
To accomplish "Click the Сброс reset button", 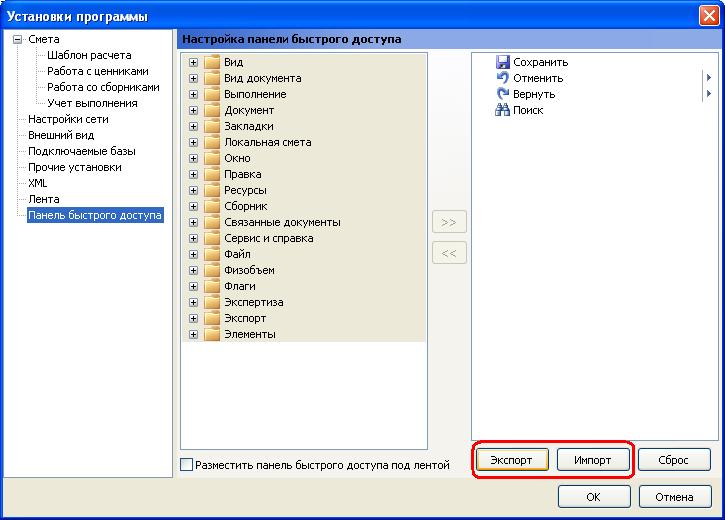I will [674, 460].
